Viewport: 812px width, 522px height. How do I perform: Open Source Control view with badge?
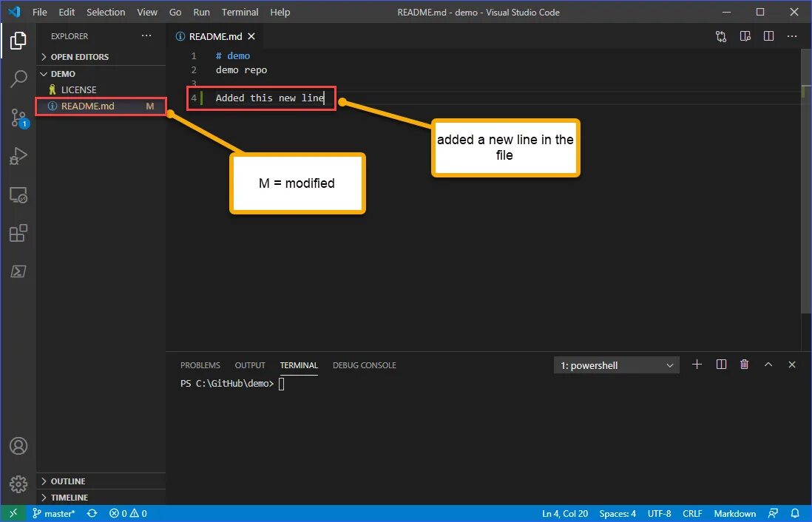coord(18,118)
